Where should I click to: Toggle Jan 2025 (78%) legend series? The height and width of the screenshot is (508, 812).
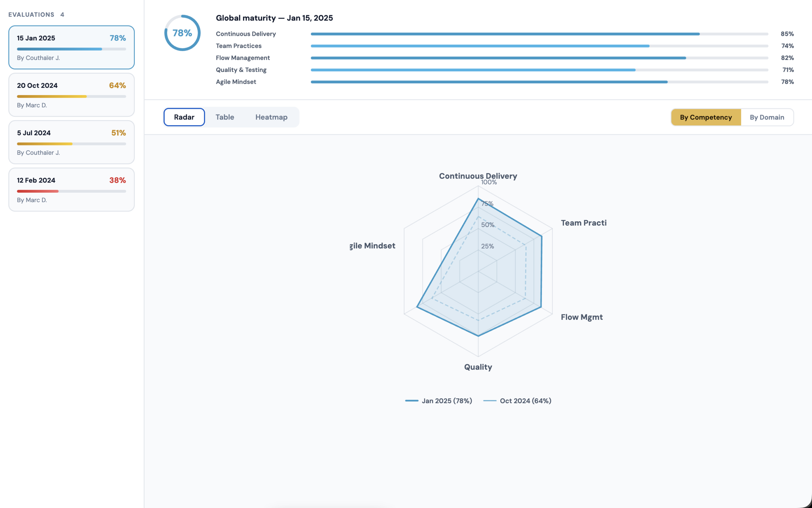[438, 401]
